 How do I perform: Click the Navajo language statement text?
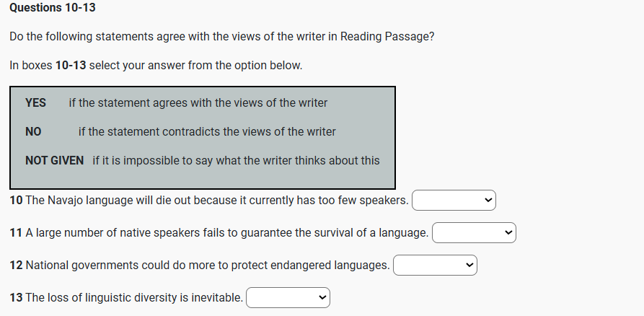[x=216, y=200]
